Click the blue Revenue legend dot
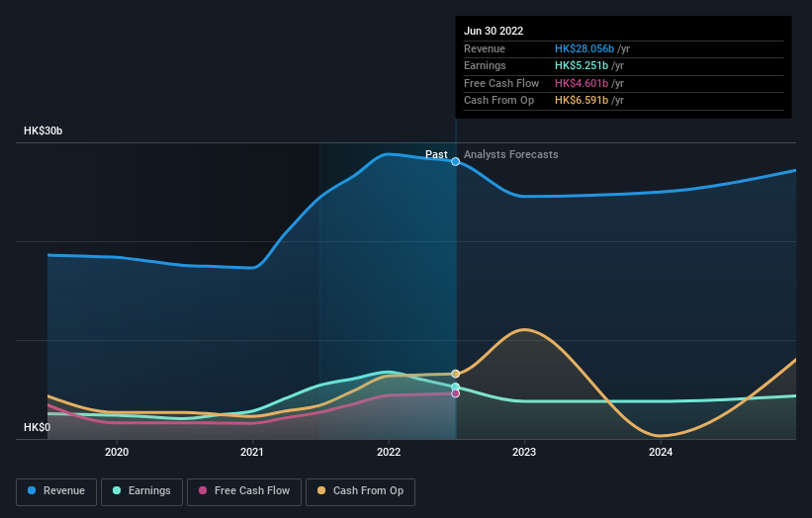This screenshot has height=518, width=812. pyautogui.click(x=32, y=490)
